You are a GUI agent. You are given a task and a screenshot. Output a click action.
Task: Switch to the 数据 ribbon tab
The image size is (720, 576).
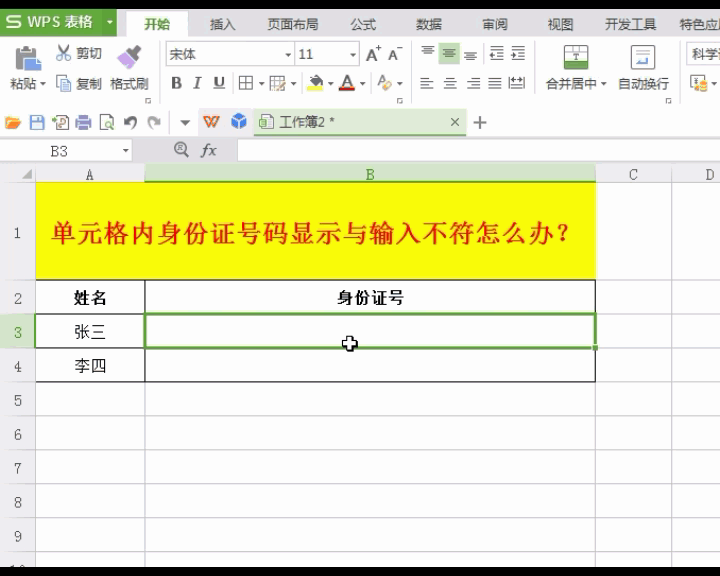[429, 24]
